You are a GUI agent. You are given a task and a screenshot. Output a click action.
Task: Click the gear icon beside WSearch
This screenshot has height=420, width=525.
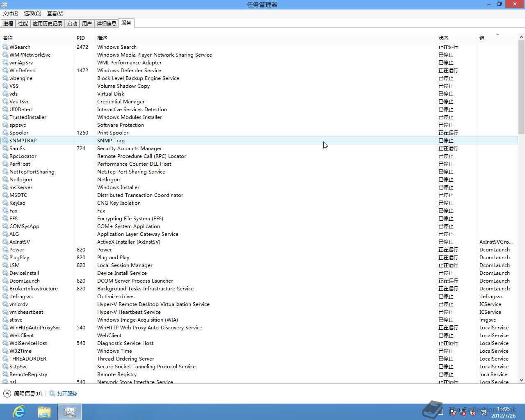point(5,47)
